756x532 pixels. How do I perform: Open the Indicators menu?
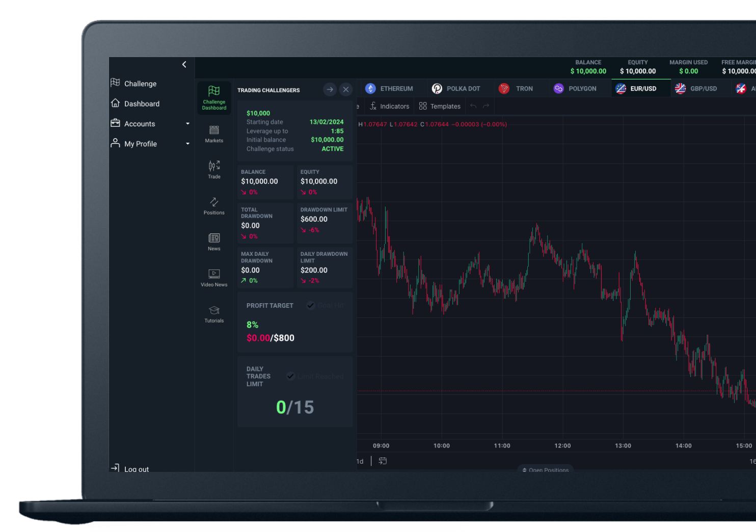(390, 106)
